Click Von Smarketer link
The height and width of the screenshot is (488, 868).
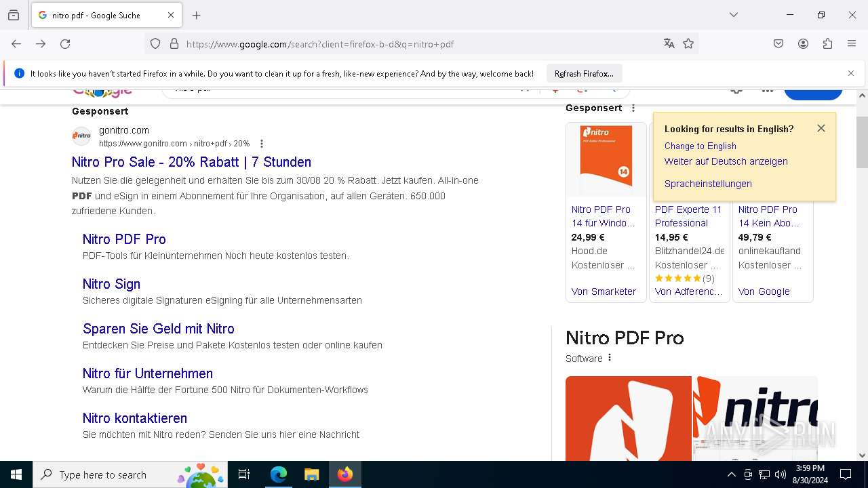604,291
